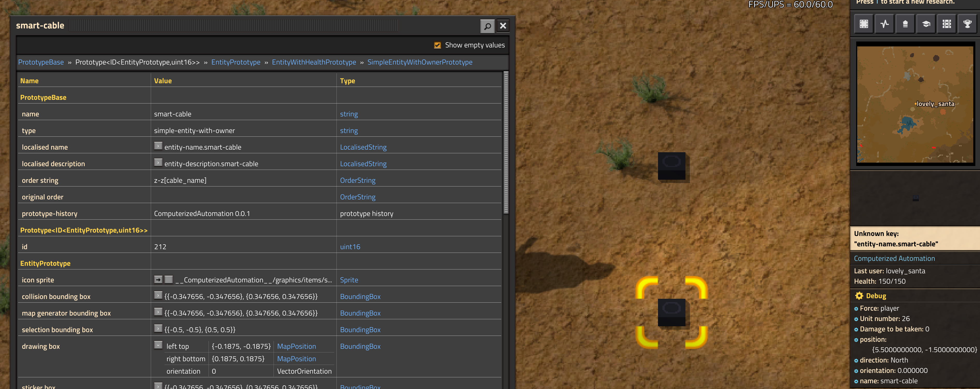The width and height of the screenshot is (980, 389).
Task: Open the string type link in the type row
Action: point(349,131)
